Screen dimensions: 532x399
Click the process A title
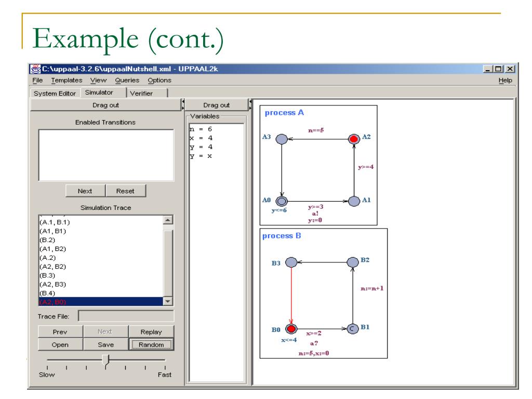pos(284,113)
